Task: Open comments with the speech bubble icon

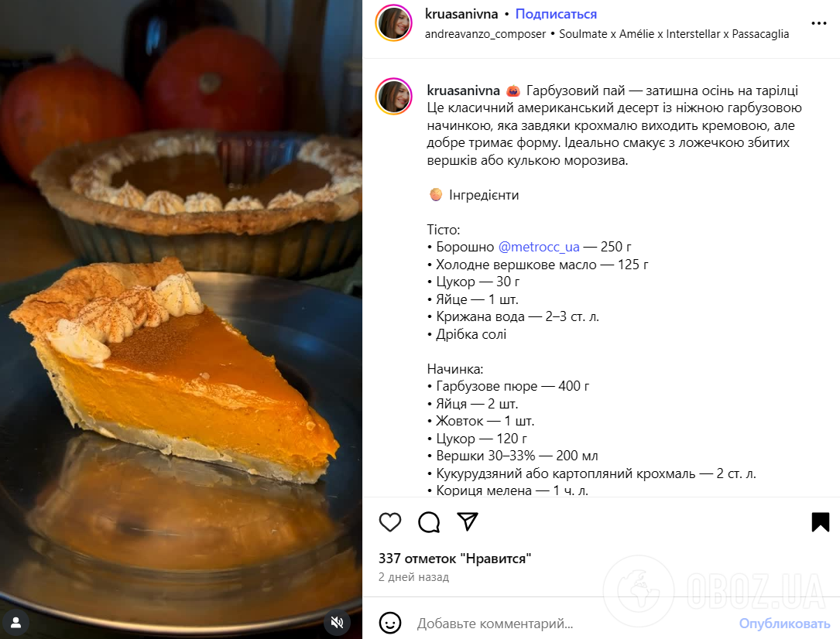Action: pos(429,521)
